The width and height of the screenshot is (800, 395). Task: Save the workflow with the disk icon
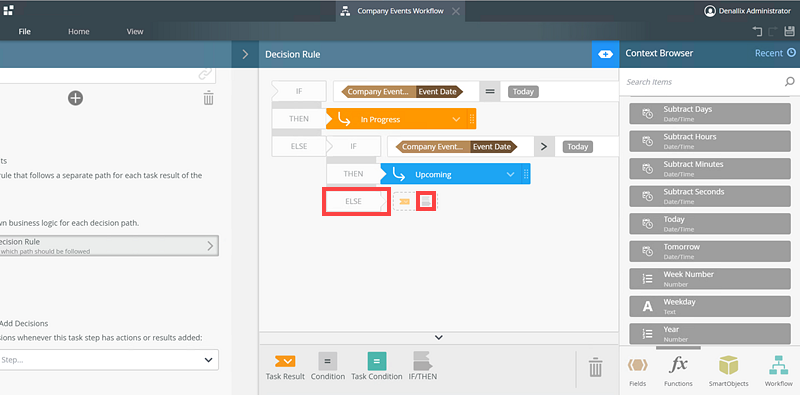789,32
